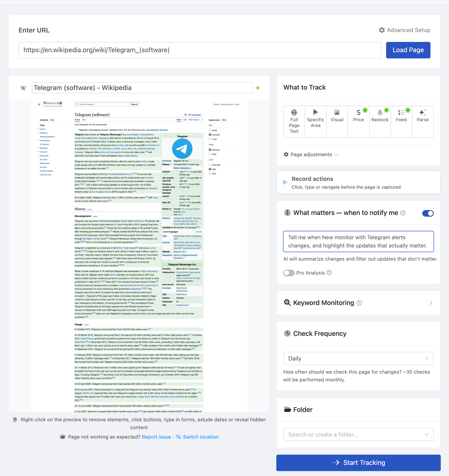
Task: Select Large text size radio in preview
Action: pos(210,139)
